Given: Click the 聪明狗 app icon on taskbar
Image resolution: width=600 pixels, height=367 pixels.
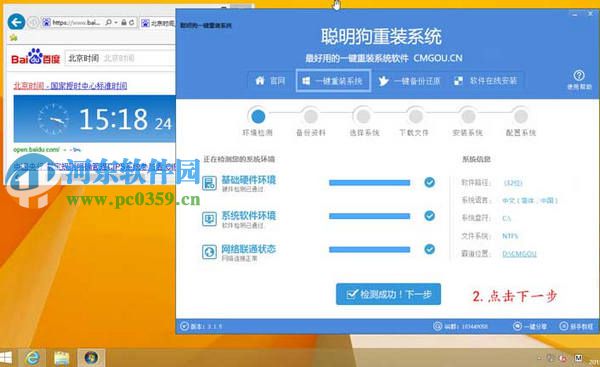Looking at the screenshot, I should click(x=91, y=358).
